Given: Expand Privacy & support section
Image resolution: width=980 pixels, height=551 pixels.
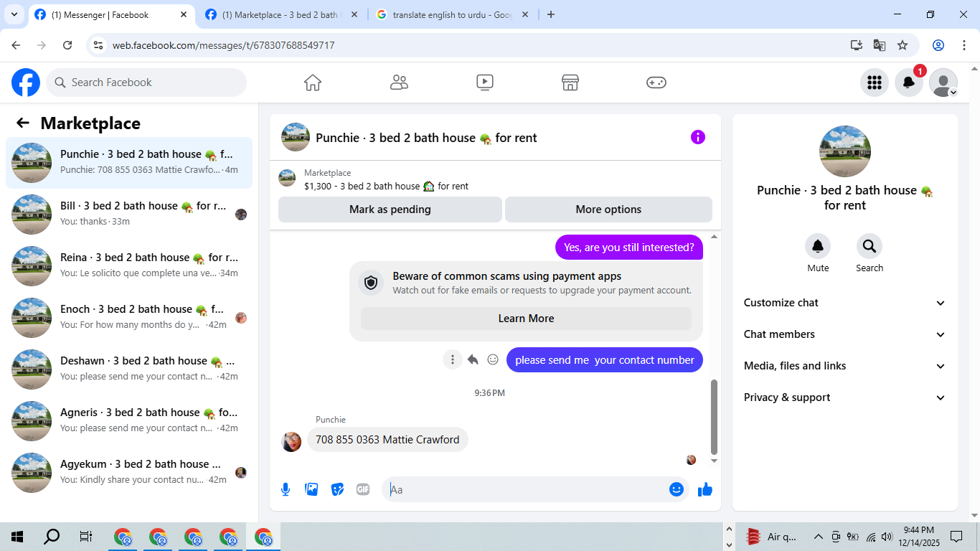Looking at the screenshot, I should 845,397.
